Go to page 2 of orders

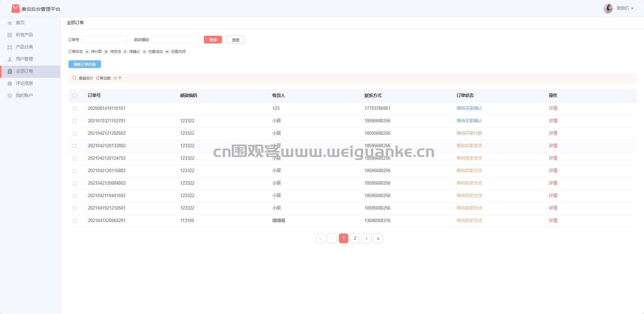[x=355, y=239]
